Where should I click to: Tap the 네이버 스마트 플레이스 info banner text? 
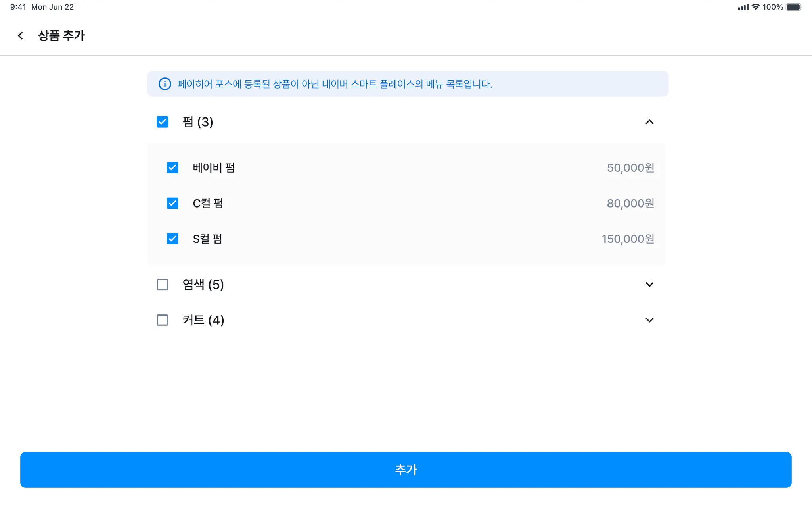(335, 84)
